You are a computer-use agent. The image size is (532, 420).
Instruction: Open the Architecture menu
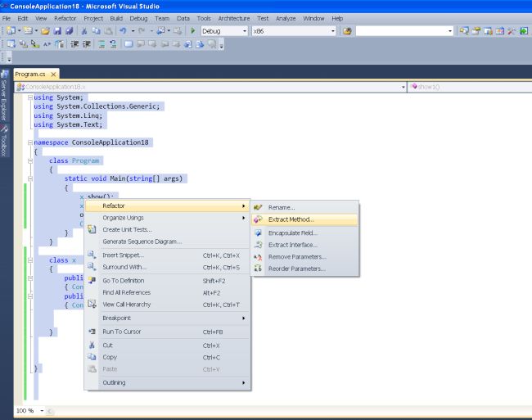click(234, 18)
